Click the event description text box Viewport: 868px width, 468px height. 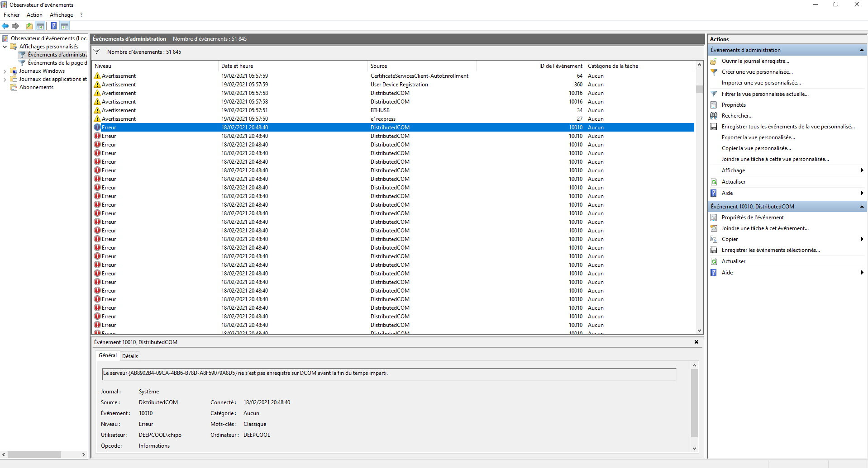tap(389, 374)
